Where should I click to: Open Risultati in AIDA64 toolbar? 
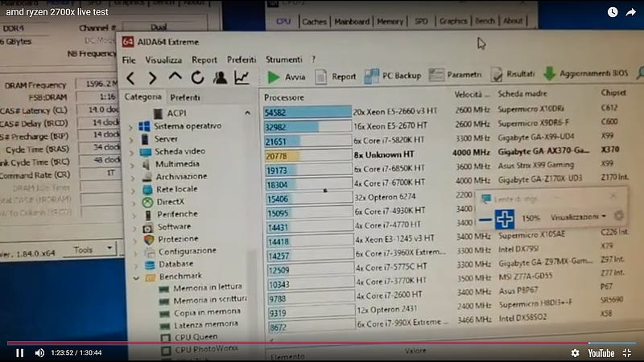tap(513, 74)
